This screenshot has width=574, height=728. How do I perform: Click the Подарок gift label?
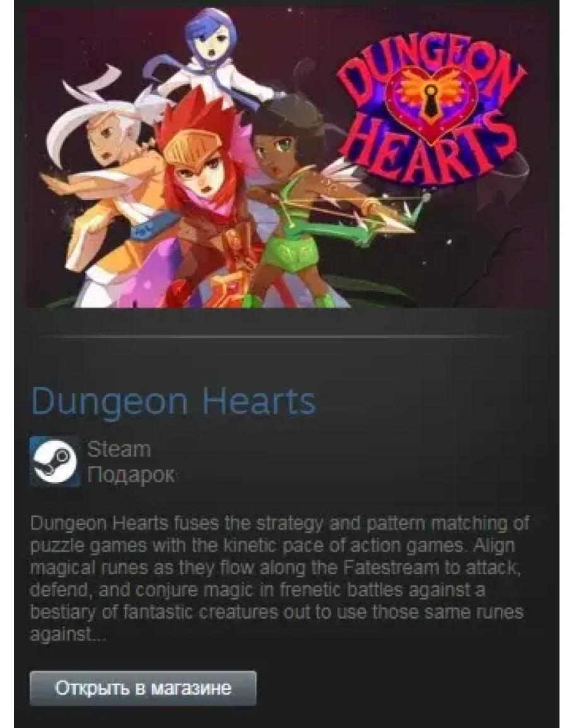[x=131, y=475]
